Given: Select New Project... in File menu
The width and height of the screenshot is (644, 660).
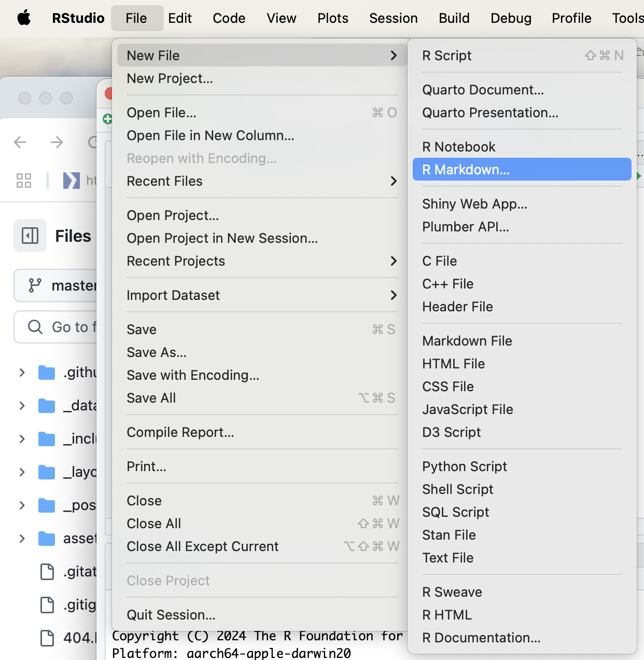Looking at the screenshot, I should [x=262, y=78].
